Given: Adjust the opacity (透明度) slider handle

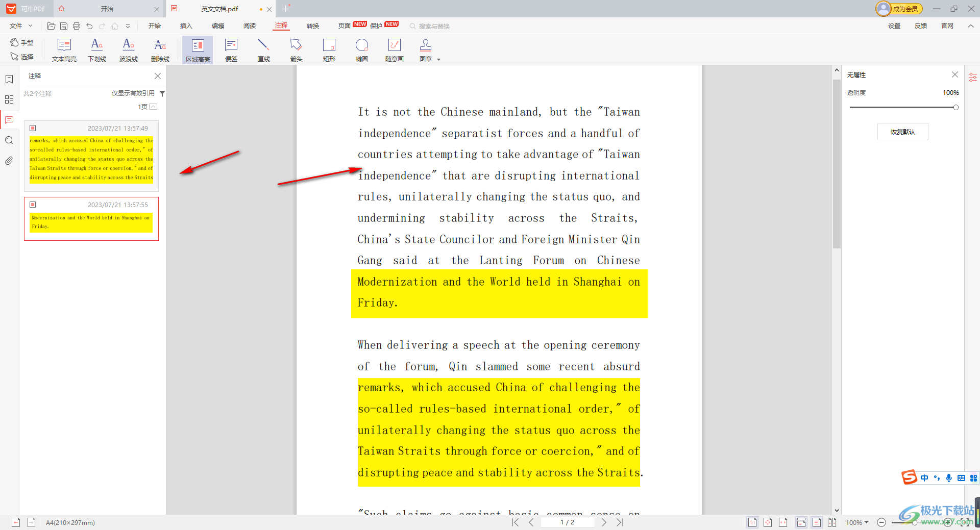Looking at the screenshot, I should tap(955, 108).
